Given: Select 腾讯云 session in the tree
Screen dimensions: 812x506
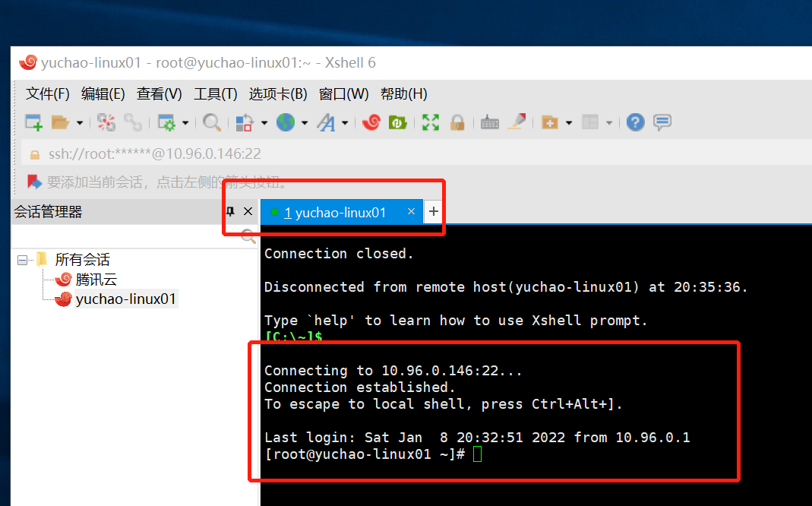Looking at the screenshot, I should point(96,280).
